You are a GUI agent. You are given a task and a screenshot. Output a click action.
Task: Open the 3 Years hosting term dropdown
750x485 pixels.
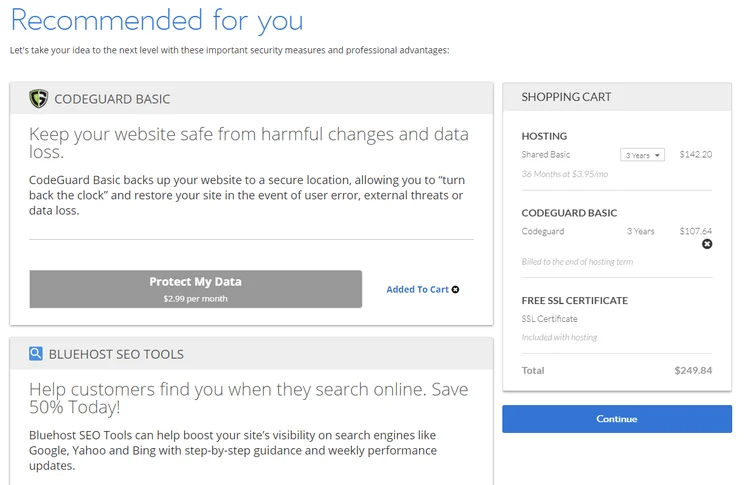[642, 155]
